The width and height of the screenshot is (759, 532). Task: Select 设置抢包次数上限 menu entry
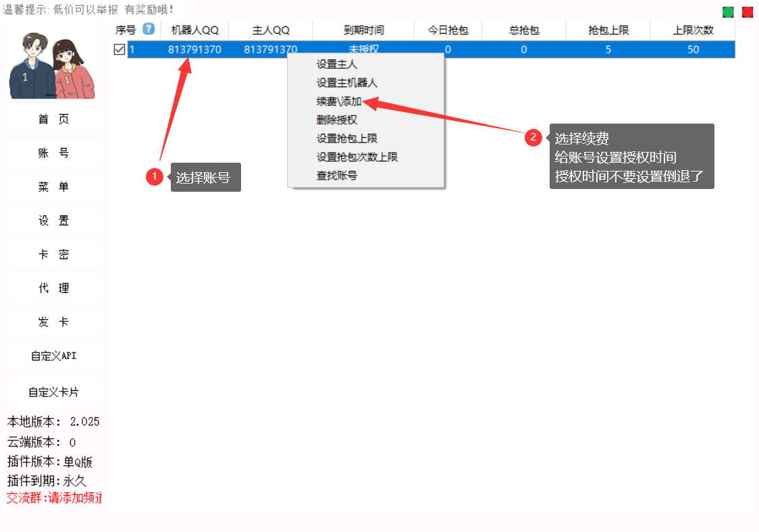[x=357, y=157]
